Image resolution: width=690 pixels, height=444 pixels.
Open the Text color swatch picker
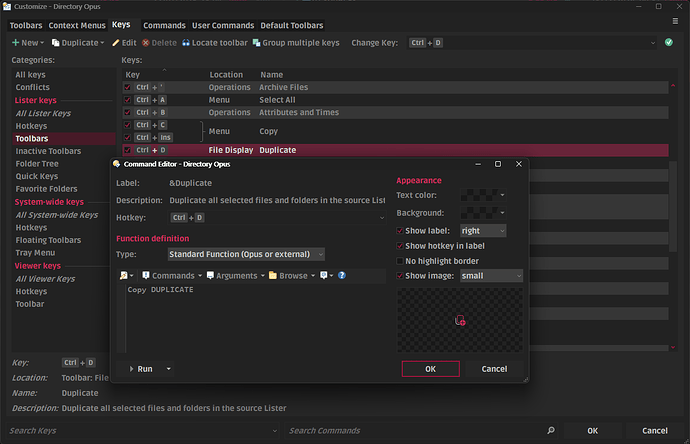tap(483, 194)
